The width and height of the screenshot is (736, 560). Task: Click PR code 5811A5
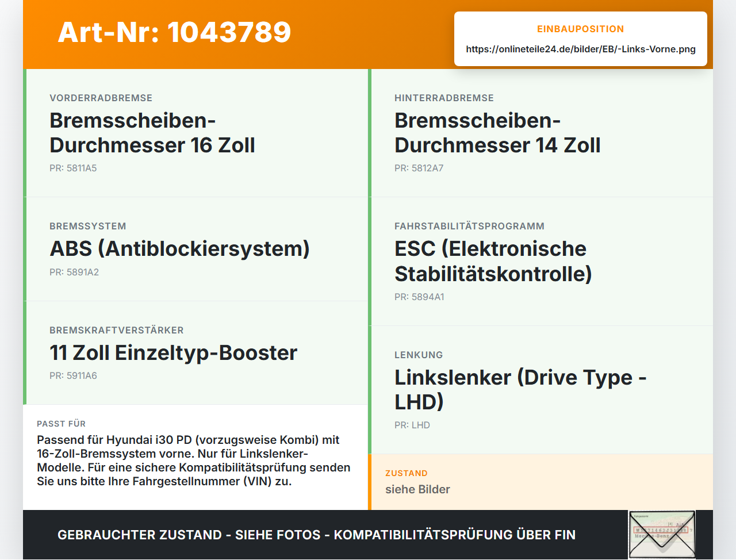tap(73, 168)
